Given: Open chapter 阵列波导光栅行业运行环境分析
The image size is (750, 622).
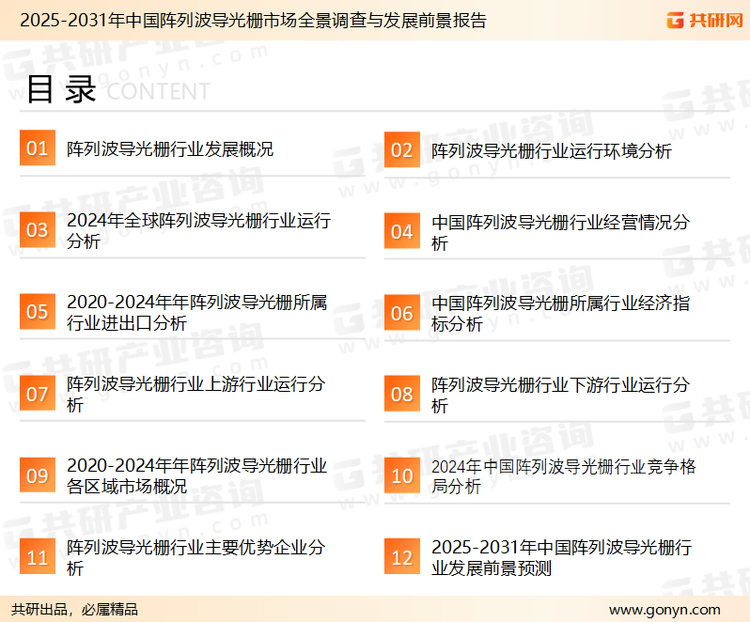Looking at the screenshot, I should (x=551, y=151).
